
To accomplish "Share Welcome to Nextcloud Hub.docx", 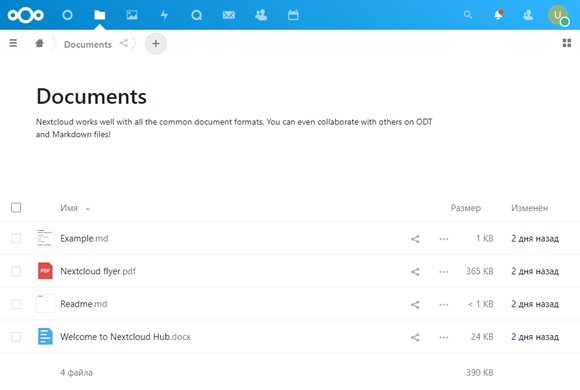I will (x=415, y=337).
